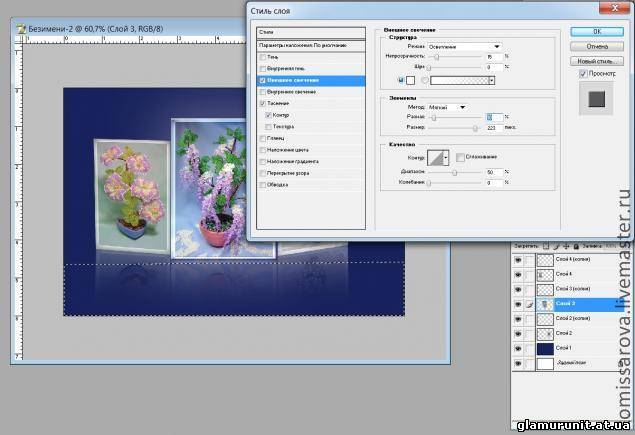
Task: Open the Режим blend mode dropdown
Action: coord(465,47)
